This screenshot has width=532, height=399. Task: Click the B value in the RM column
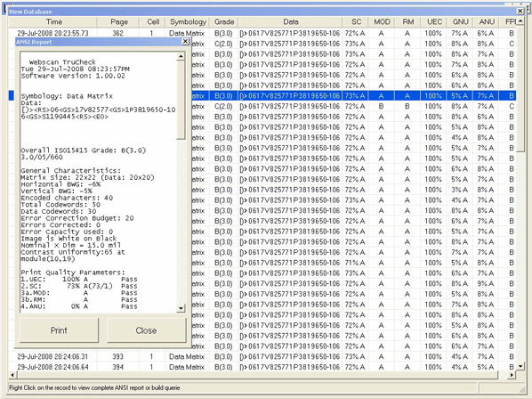407,106
